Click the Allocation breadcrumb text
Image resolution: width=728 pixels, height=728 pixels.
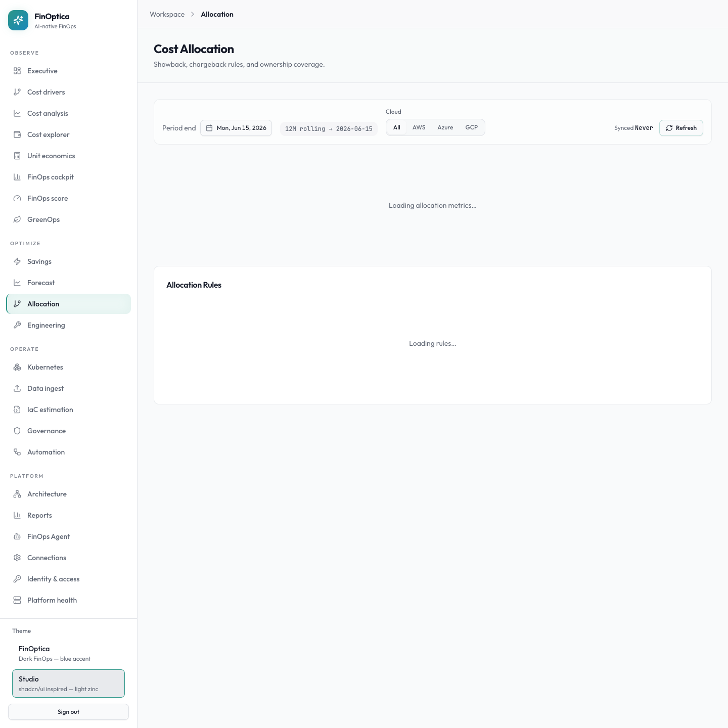coord(217,14)
